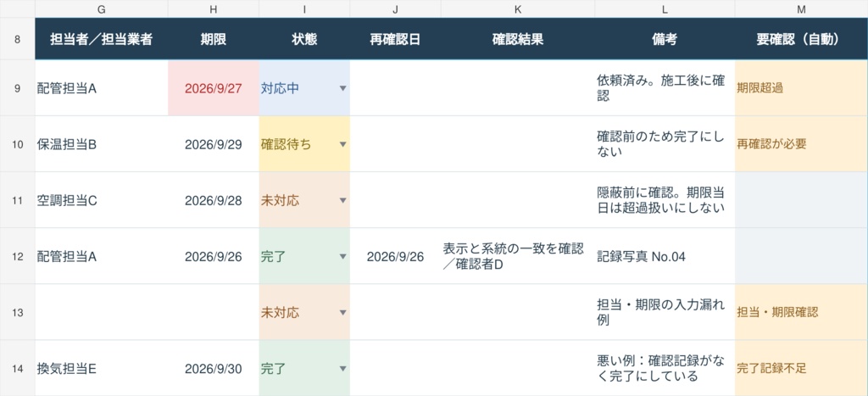The height and width of the screenshot is (396, 868).
Task: Click the empty 担当者 cell in row 13
Action: (102, 312)
